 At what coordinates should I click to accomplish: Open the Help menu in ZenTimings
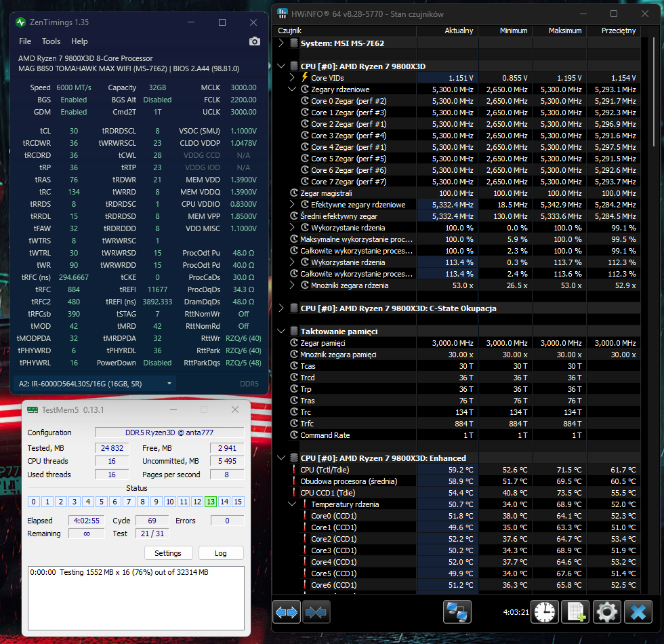coord(80,41)
